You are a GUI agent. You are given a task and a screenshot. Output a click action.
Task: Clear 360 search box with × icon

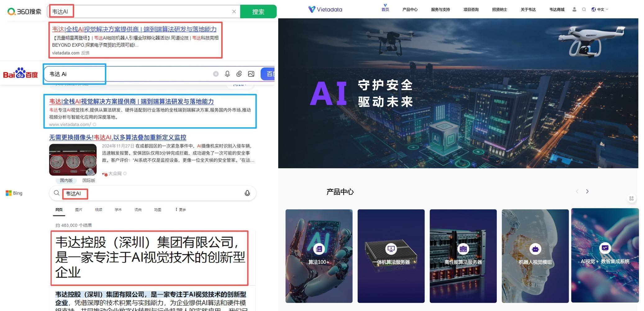tap(234, 11)
